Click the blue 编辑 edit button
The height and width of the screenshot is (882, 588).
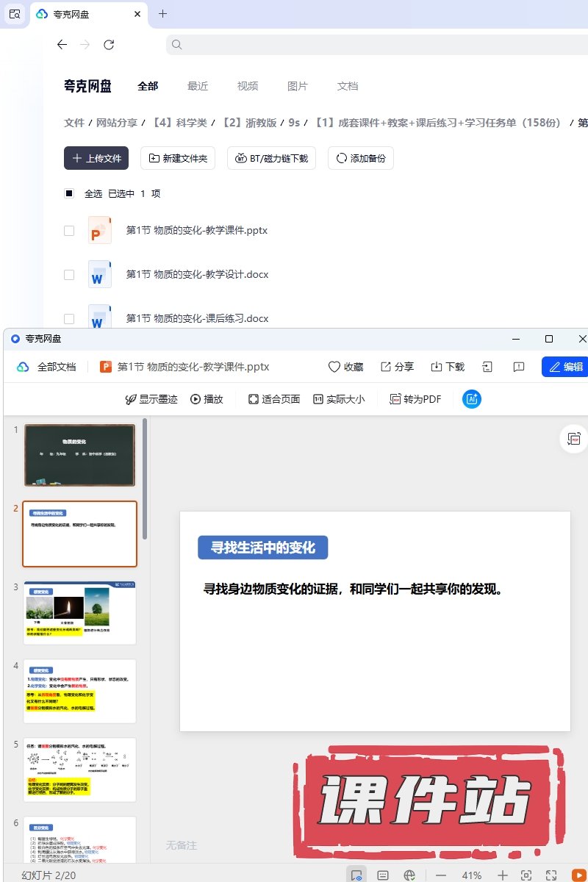click(x=565, y=367)
